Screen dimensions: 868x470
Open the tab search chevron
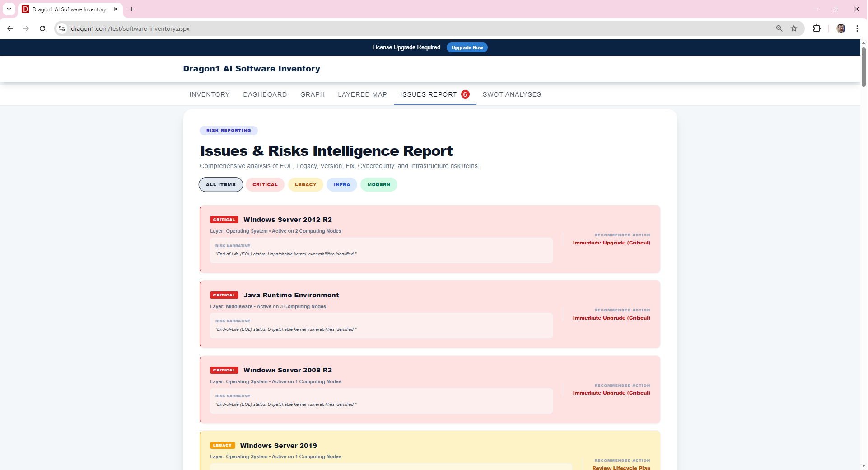coord(9,9)
